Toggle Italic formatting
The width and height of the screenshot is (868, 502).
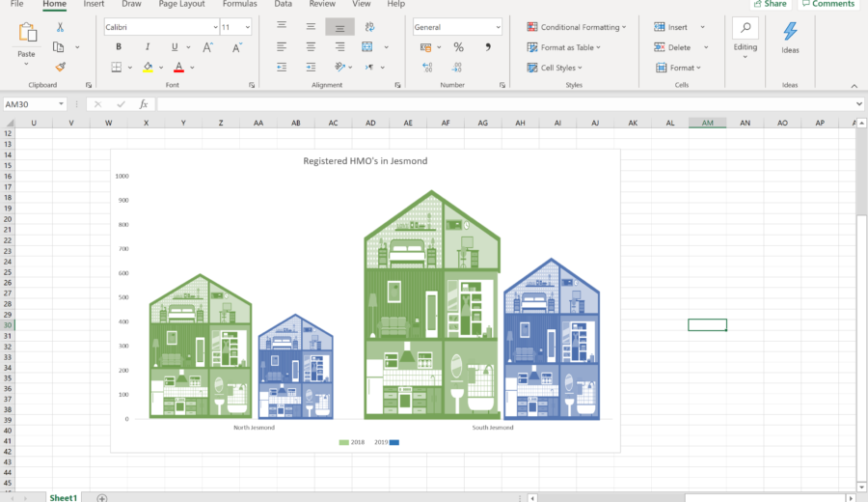[147, 46]
